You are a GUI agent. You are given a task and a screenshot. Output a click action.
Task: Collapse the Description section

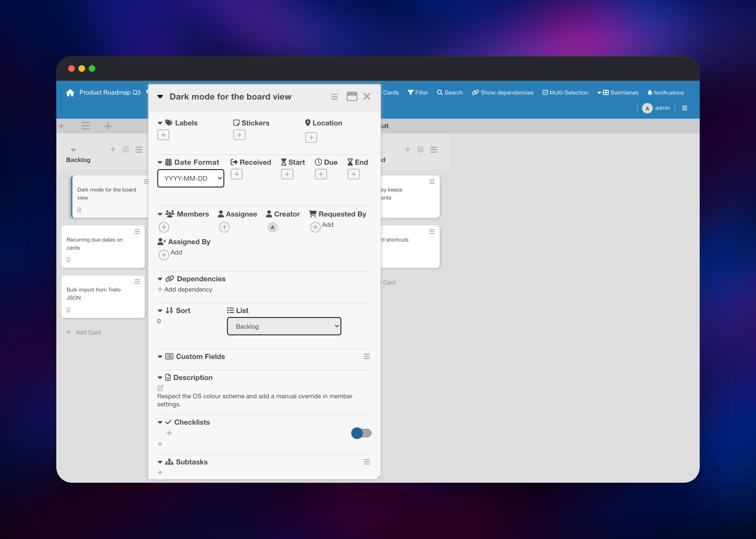(160, 378)
